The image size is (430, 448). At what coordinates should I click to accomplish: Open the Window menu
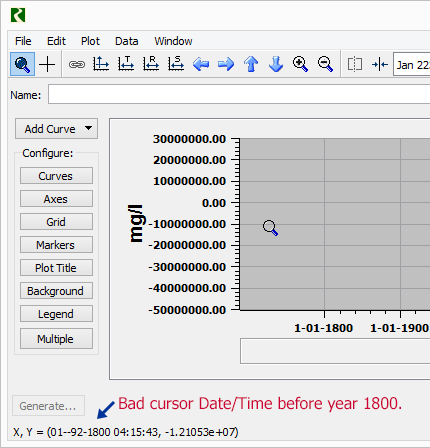point(173,41)
